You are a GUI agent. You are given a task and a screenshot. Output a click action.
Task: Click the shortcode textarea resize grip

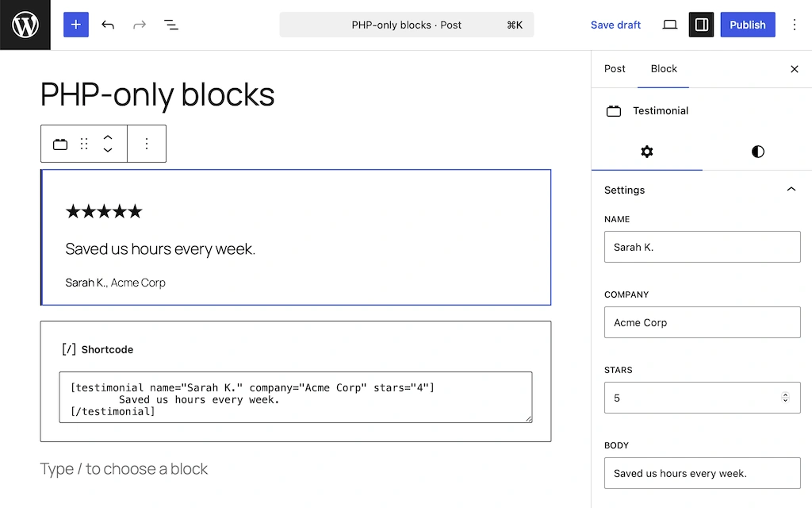(x=528, y=418)
